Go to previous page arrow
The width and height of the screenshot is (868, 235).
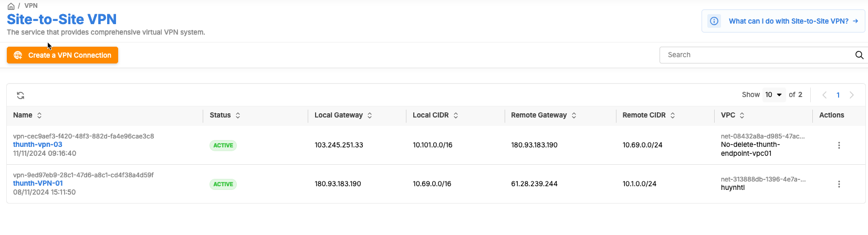coord(824,95)
